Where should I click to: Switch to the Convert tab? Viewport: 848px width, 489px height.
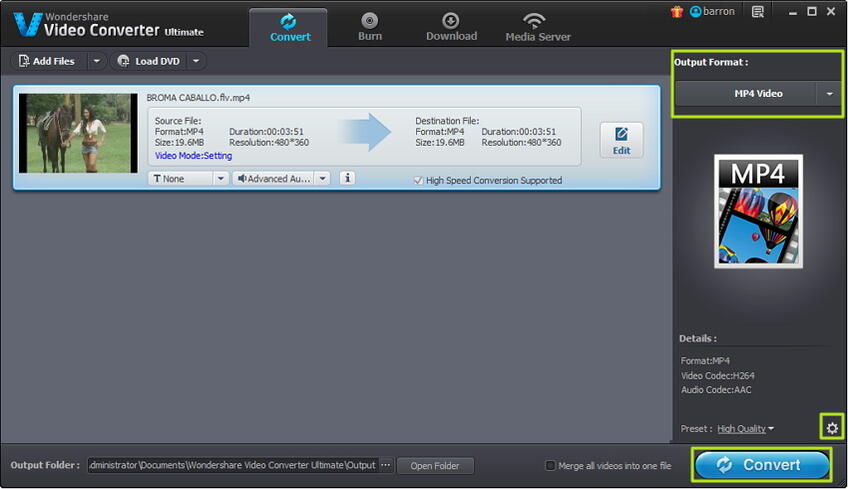[289, 28]
